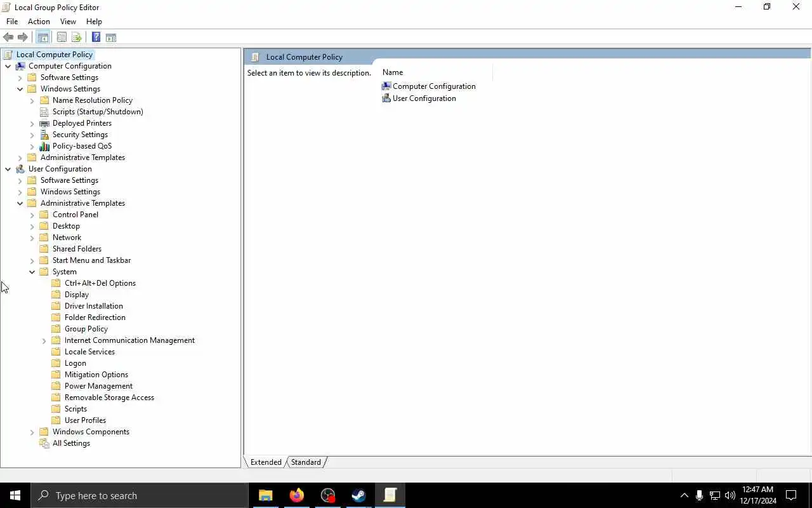Screen dimensions: 812x508
Task: Click the Export List toolbar icon
Action: click(77, 37)
